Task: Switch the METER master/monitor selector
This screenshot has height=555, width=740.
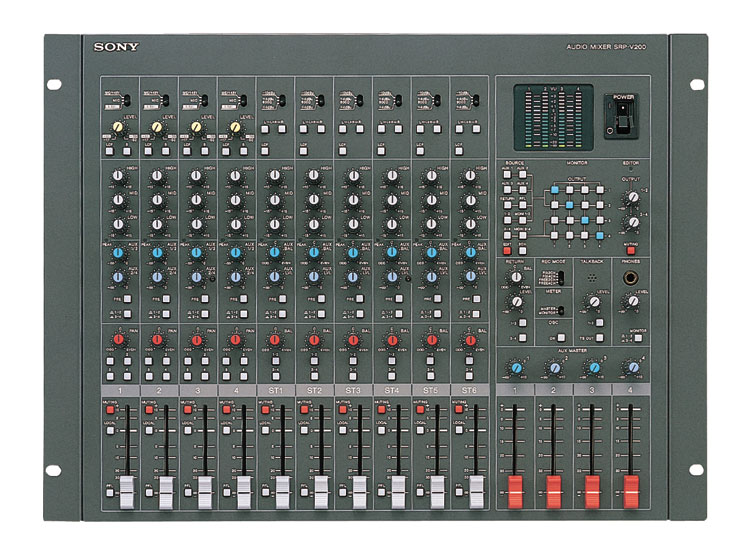Action: [x=563, y=310]
